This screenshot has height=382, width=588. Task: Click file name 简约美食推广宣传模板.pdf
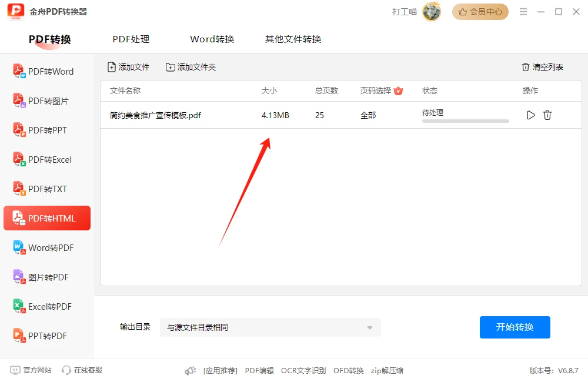[x=155, y=115]
